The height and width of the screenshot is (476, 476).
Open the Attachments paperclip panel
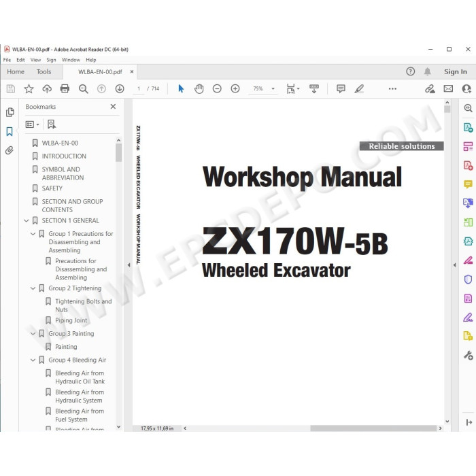pyautogui.click(x=10, y=150)
